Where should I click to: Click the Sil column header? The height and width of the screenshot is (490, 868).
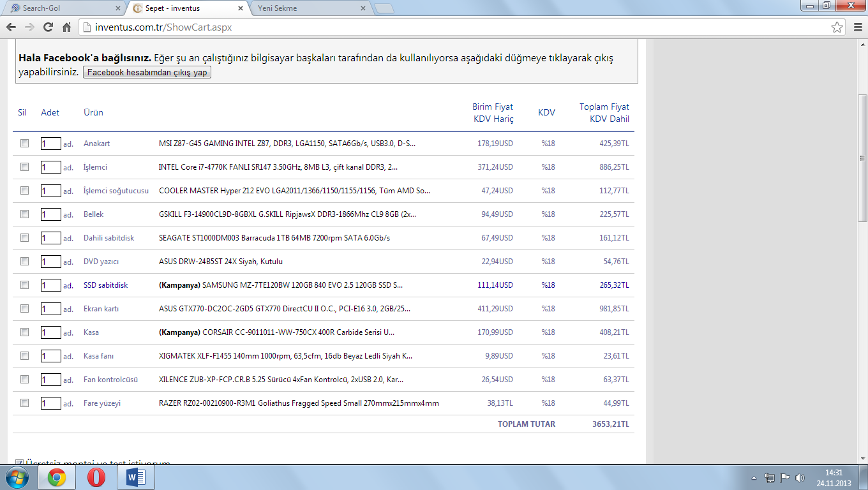tap(22, 113)
